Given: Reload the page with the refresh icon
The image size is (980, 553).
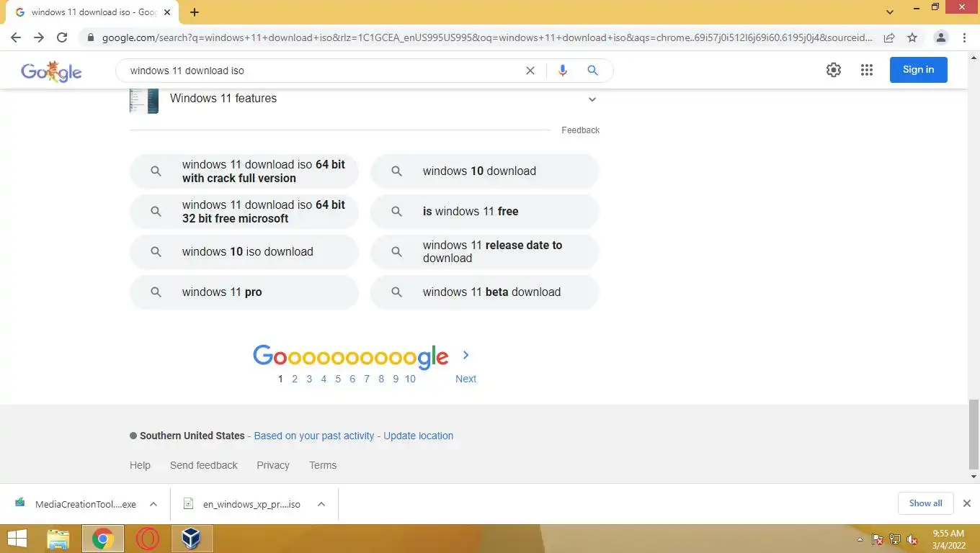Looking at the screenshot, I should tap(62, 37).
